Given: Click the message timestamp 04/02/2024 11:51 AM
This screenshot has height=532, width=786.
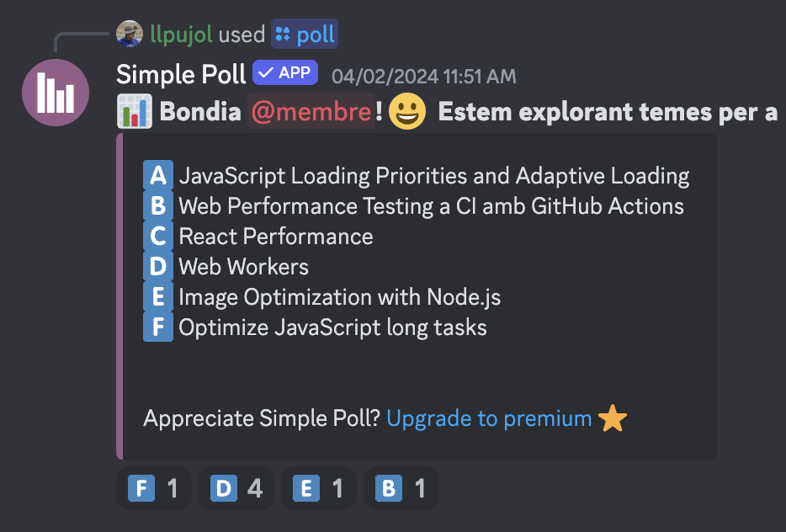Looking at the screenshot, I should point(424,76).
